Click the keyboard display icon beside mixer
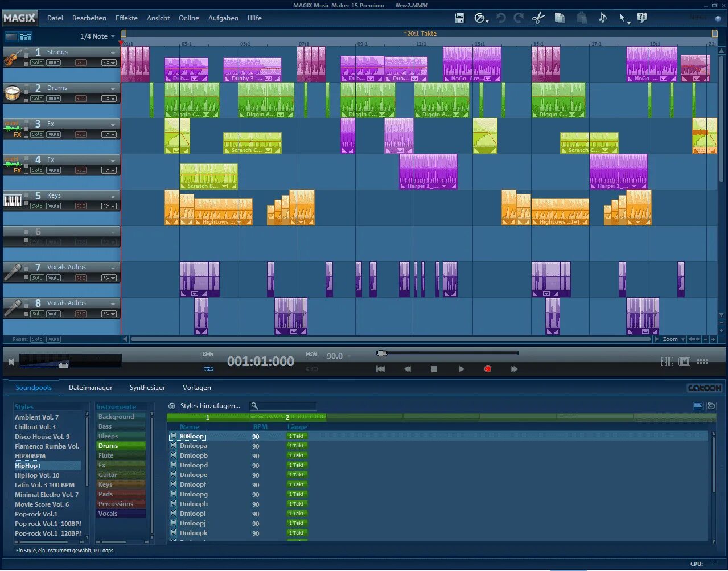 click(685, 362)
